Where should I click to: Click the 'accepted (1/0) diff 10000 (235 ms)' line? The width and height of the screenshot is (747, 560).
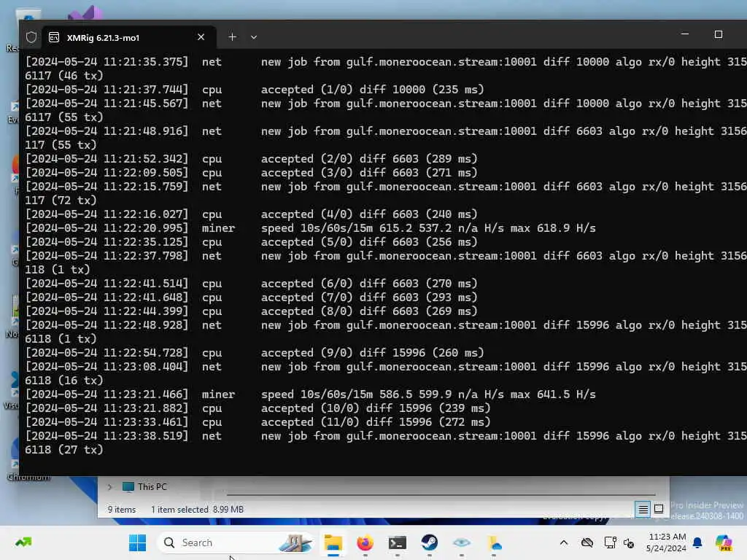point(372,90)
